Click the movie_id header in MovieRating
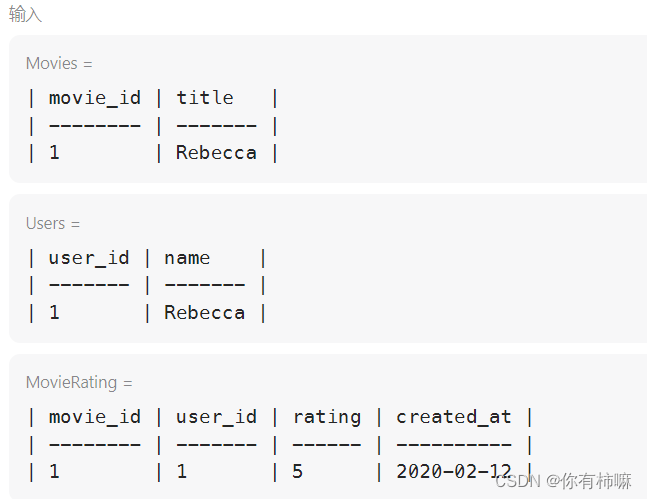This screenshot has height=499, width=647. pos(95,417)
